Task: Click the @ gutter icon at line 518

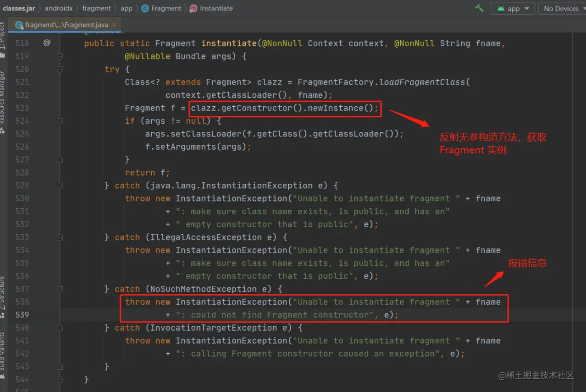Action: point(47,43)
